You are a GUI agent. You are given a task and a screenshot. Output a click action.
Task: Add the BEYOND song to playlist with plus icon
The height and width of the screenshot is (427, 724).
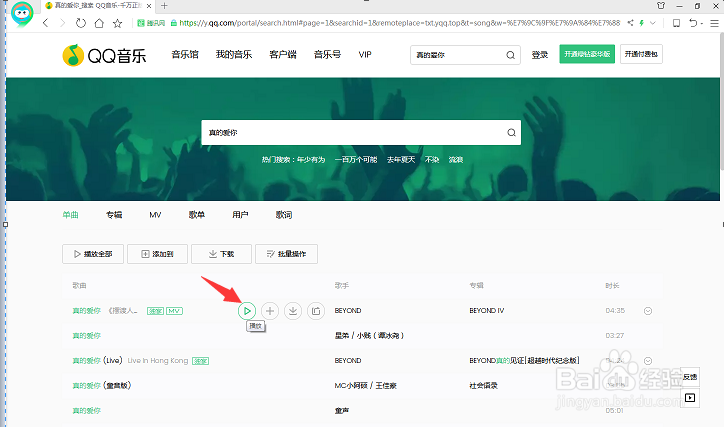[270, 311]
